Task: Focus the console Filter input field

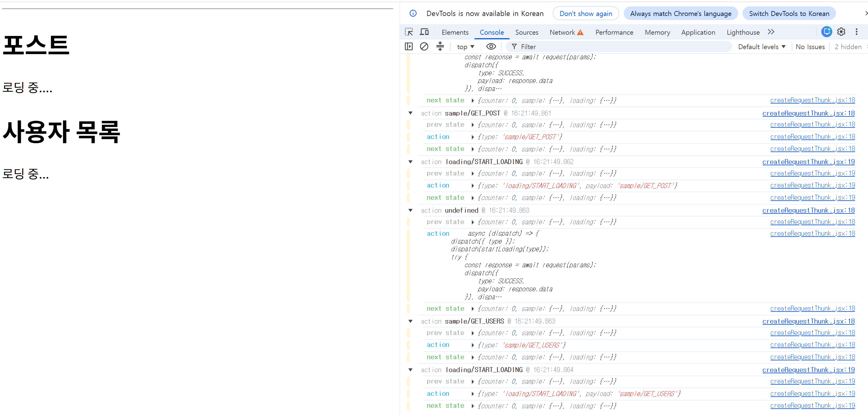Action: click(620, 47)
